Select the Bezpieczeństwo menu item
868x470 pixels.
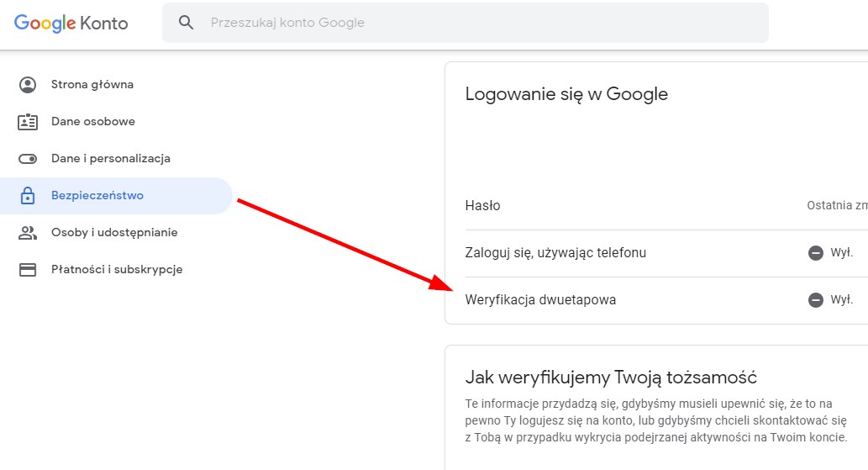coord(116,195)
